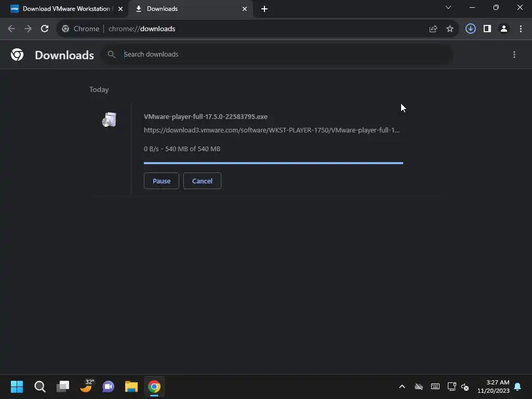Open Task View on the taskbar

pos(63,387)
